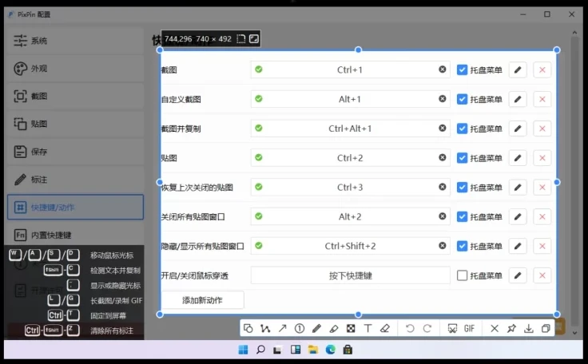Click the 添加新动作 button
Viewport: 588px width, 364px height.
point(202,300)
